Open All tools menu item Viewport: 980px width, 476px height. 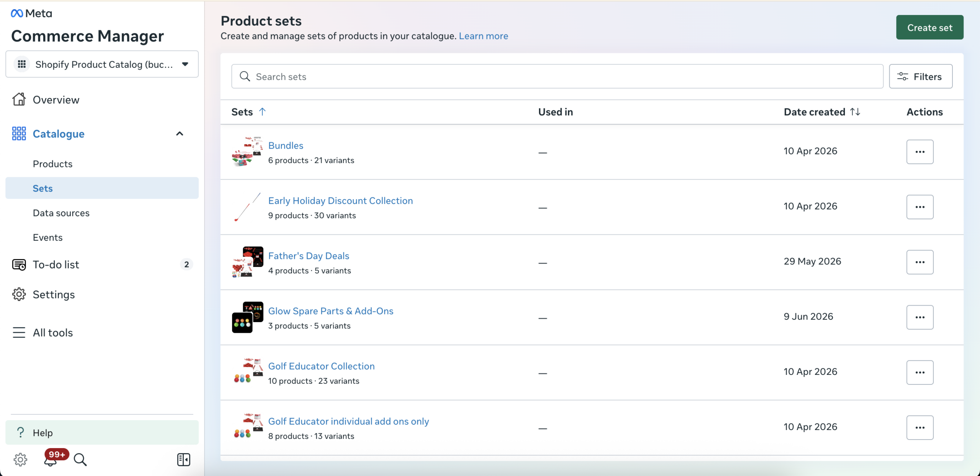(x=53, y=332)
